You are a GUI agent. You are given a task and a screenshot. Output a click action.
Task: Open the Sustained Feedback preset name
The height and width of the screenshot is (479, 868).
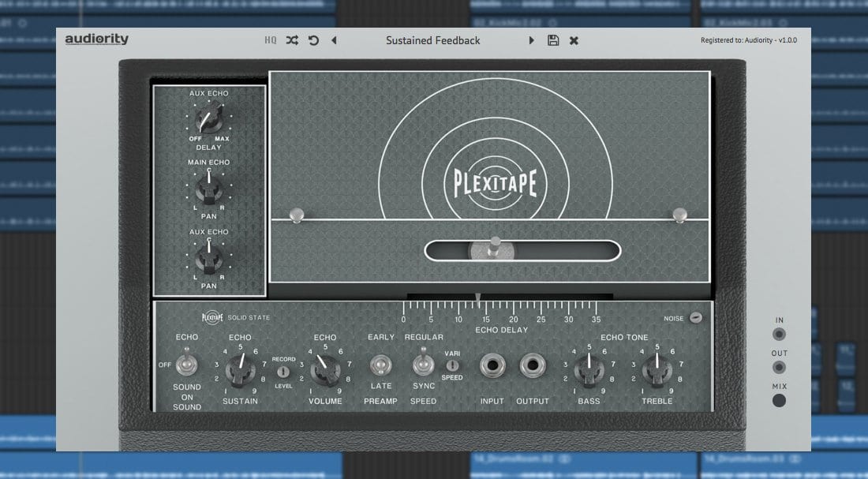tap(433, 40)
